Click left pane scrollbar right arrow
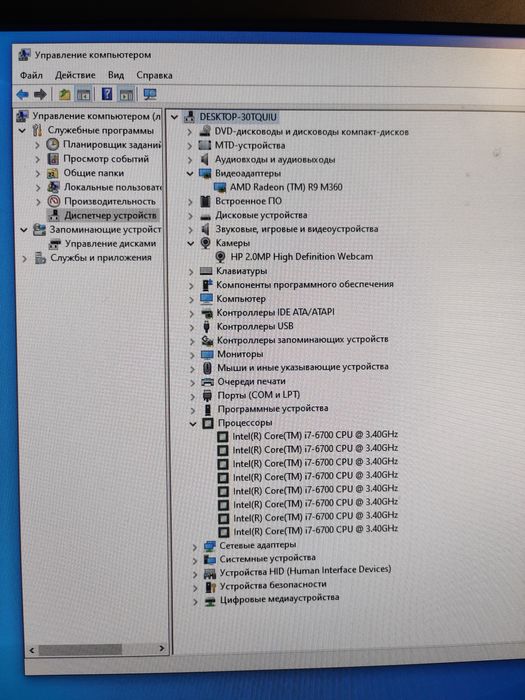The width and height of the screenshot is (525, 700). click(x=162, y=648)
